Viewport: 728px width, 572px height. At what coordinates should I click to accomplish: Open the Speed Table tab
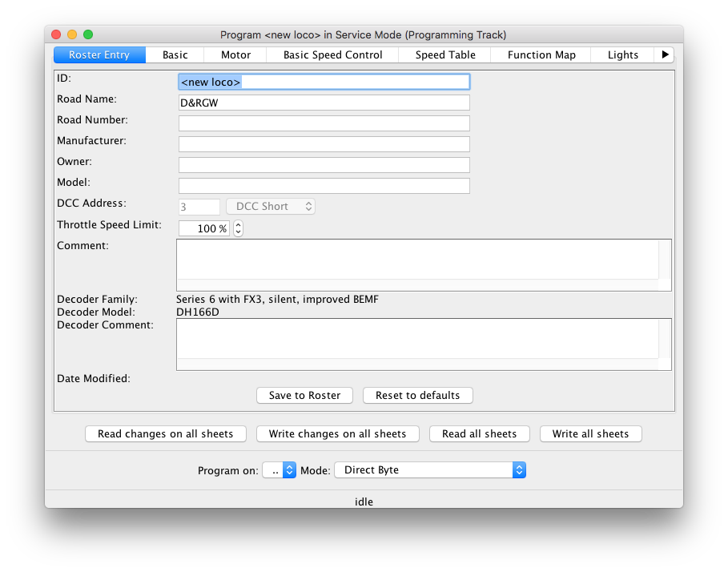pos(445,55)
